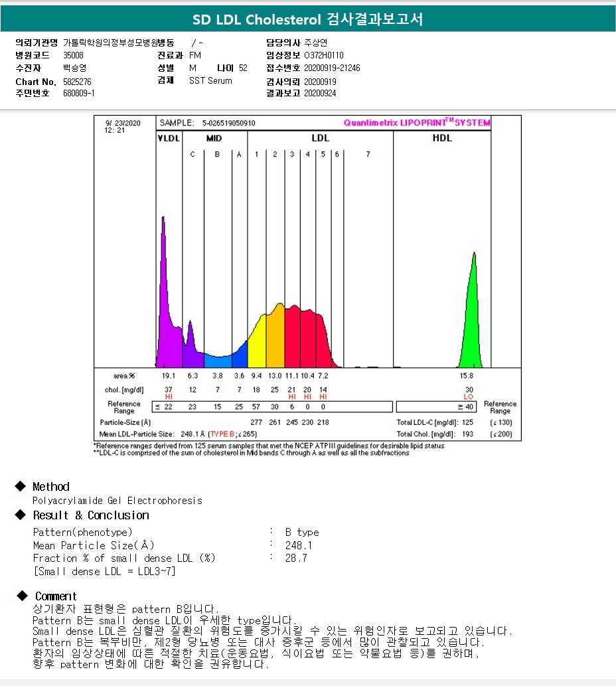Viewport: 616px width, 686px height.
Task: Click the yellow LDL 1 band area
Action: 258,343
